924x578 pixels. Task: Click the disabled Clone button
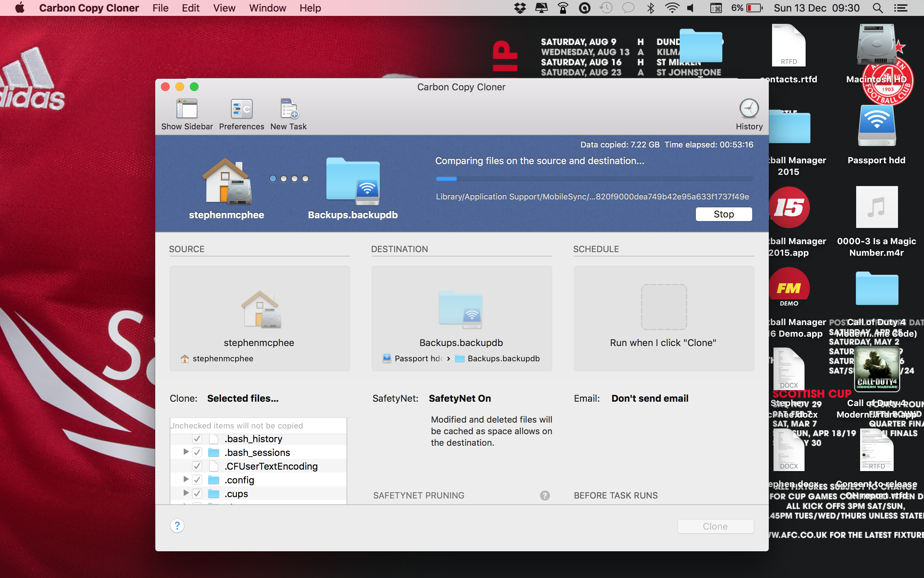click(715, 526)
